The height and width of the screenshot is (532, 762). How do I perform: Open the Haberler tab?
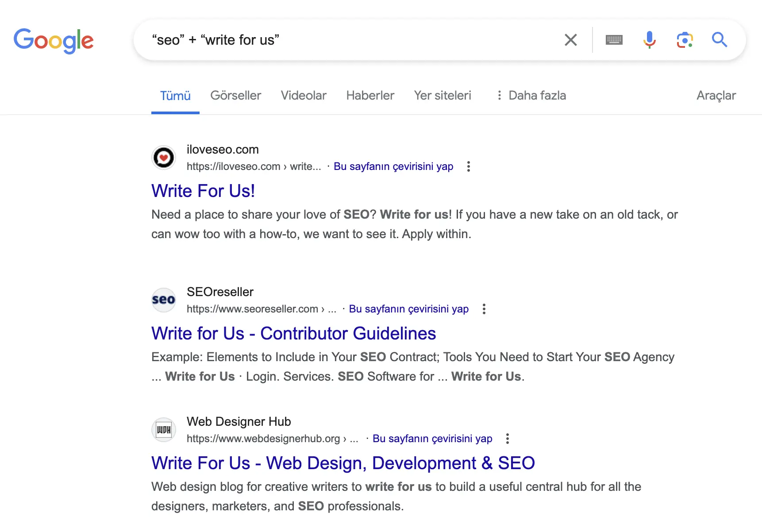coord(370,96)
